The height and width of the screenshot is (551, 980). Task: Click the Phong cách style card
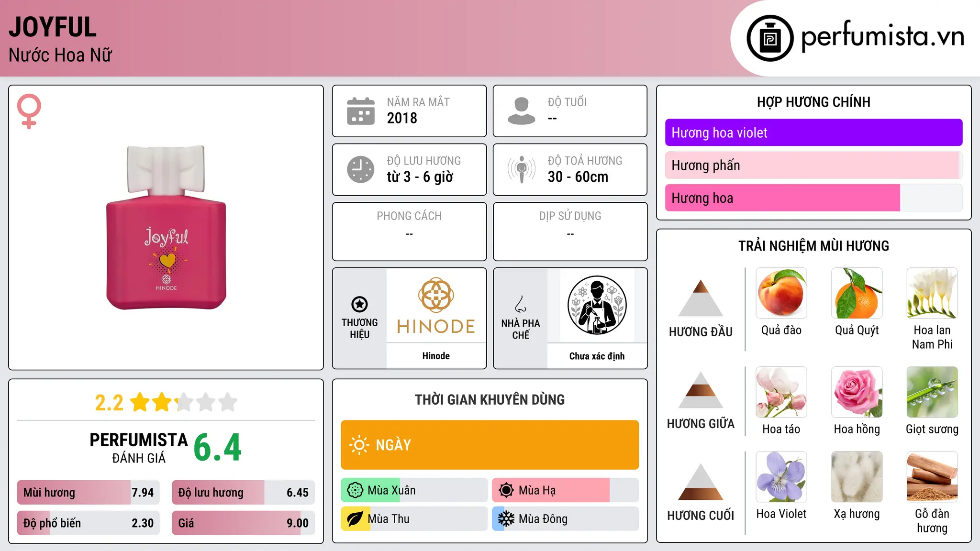click(x=409, y=231)
